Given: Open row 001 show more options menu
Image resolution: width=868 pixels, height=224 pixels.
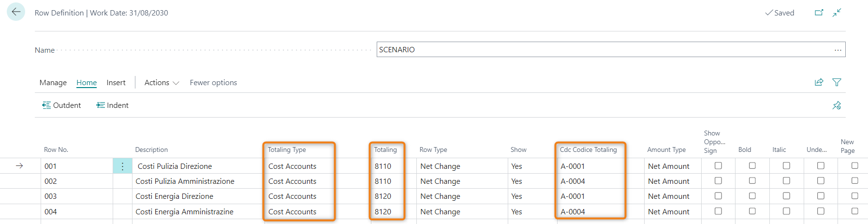Looking at the screenshot, I should tap(122, 166).
